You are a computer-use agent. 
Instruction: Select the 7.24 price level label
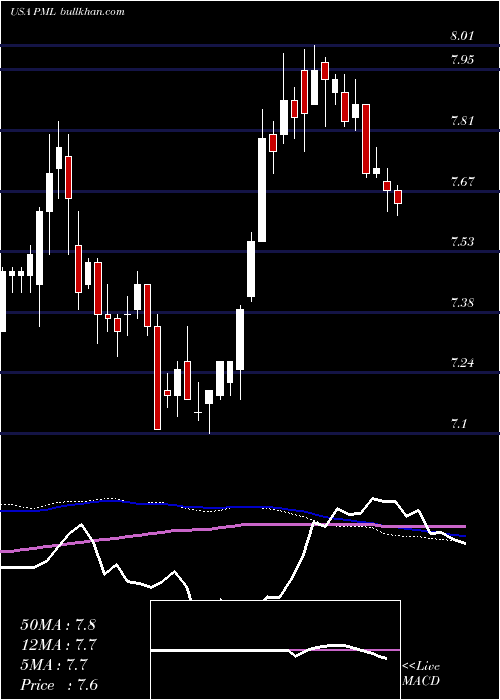click(462, 362)
